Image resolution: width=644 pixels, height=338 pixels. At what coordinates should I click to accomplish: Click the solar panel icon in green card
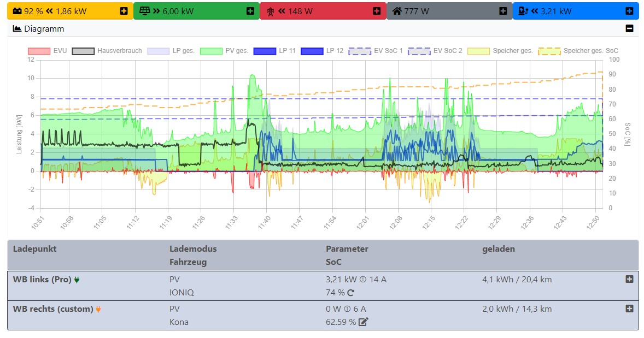point(144,11)
